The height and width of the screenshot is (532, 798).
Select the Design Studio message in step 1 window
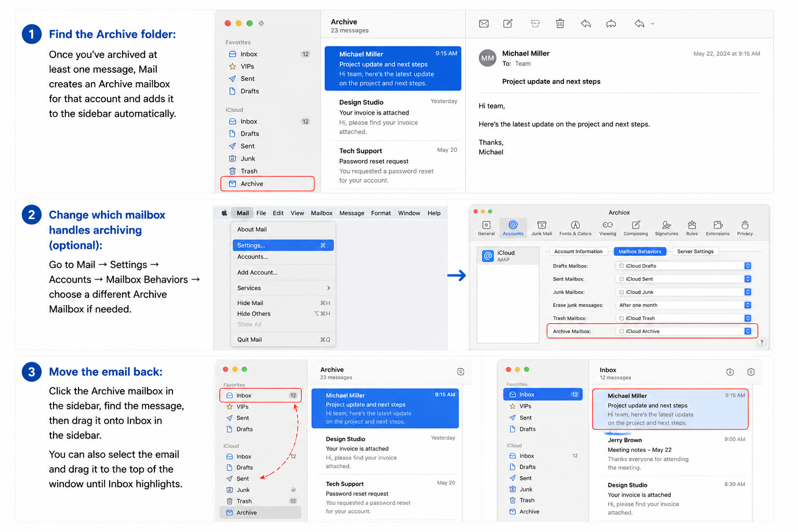tap(393, 117)
